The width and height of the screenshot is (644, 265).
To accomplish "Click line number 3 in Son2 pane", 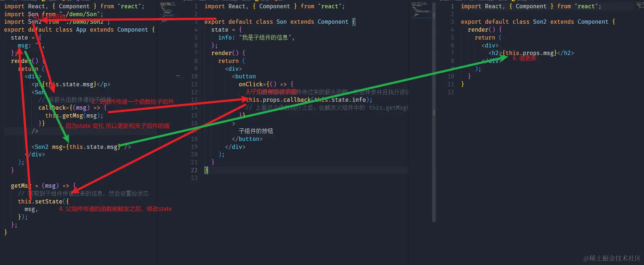I will pyautogui.click(x=452, y=22).
